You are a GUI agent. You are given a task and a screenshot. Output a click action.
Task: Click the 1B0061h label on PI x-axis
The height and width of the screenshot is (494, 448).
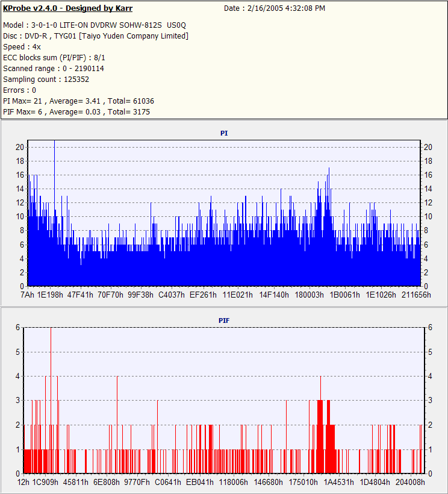tap(345, 295)
